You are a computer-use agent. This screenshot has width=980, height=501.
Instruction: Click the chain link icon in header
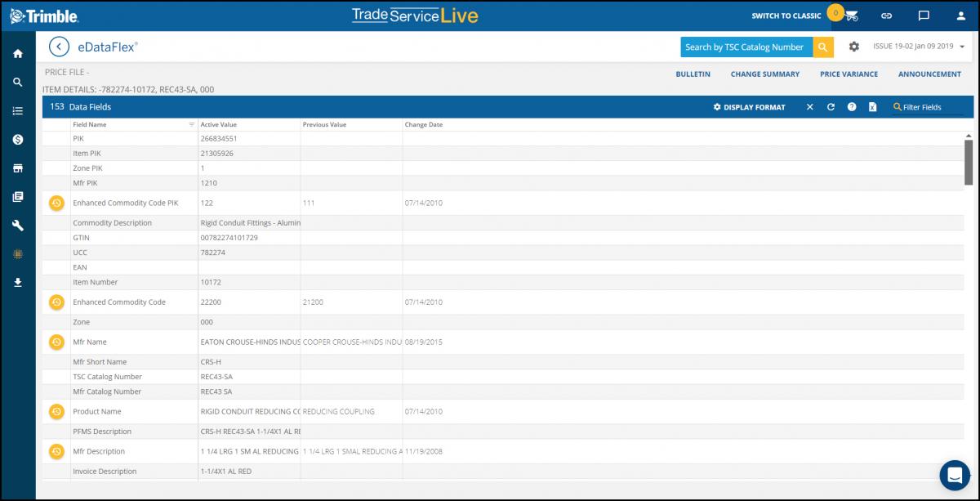pyautogui.click(x=886, y=16)
